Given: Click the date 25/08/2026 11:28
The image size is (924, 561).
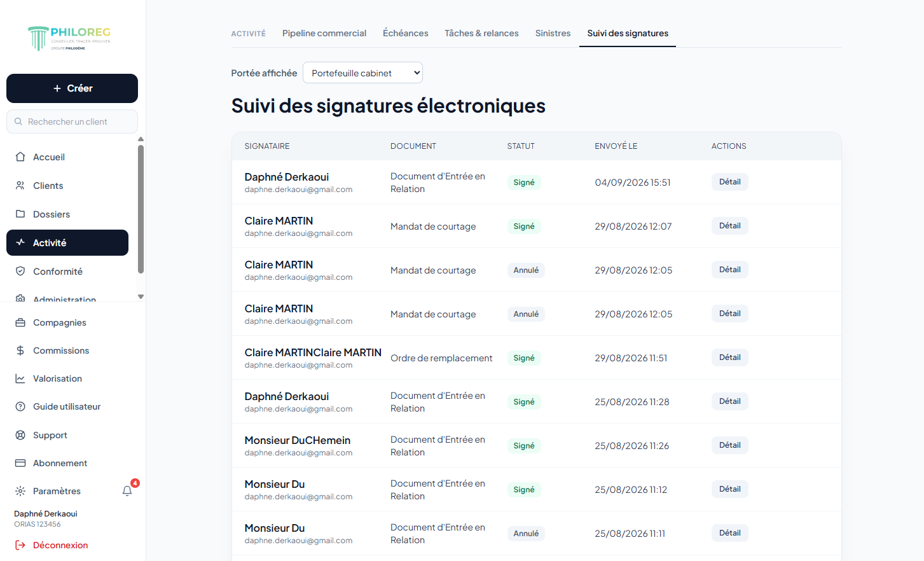Looking at the screenshot, I should pos(631,402).
